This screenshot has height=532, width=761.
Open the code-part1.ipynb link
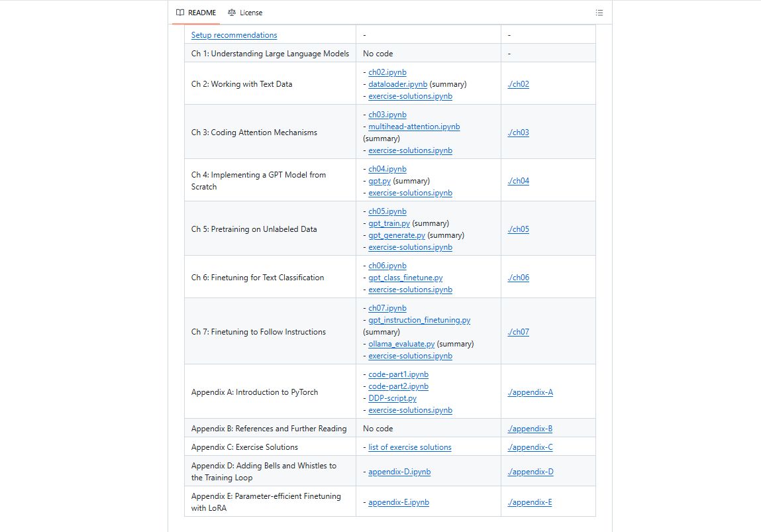399,374
